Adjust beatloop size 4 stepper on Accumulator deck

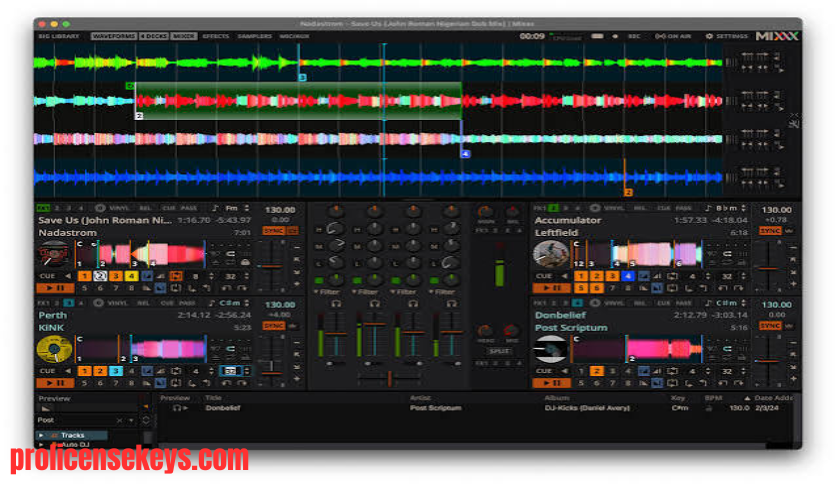pos(708,276)
